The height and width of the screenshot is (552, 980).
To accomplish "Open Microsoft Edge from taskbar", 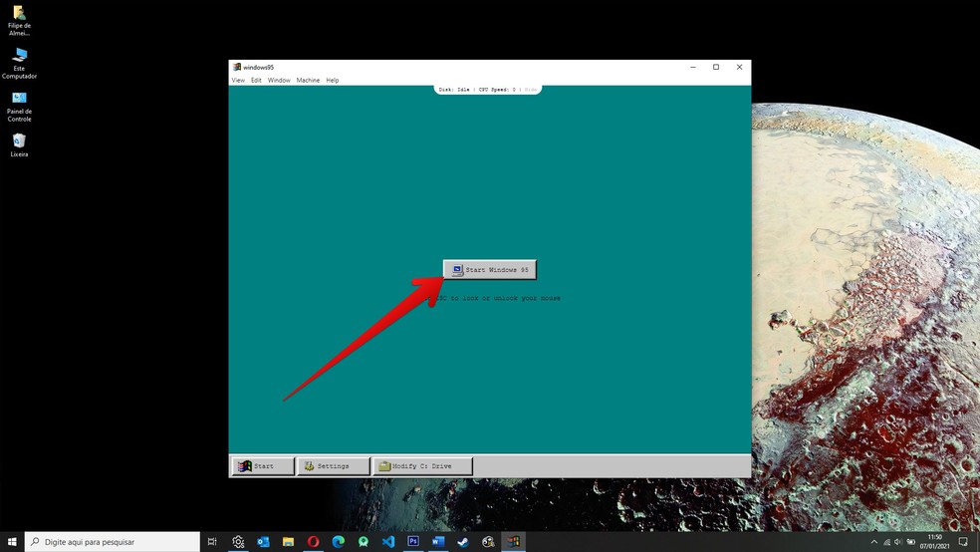I will click(339, 541).
